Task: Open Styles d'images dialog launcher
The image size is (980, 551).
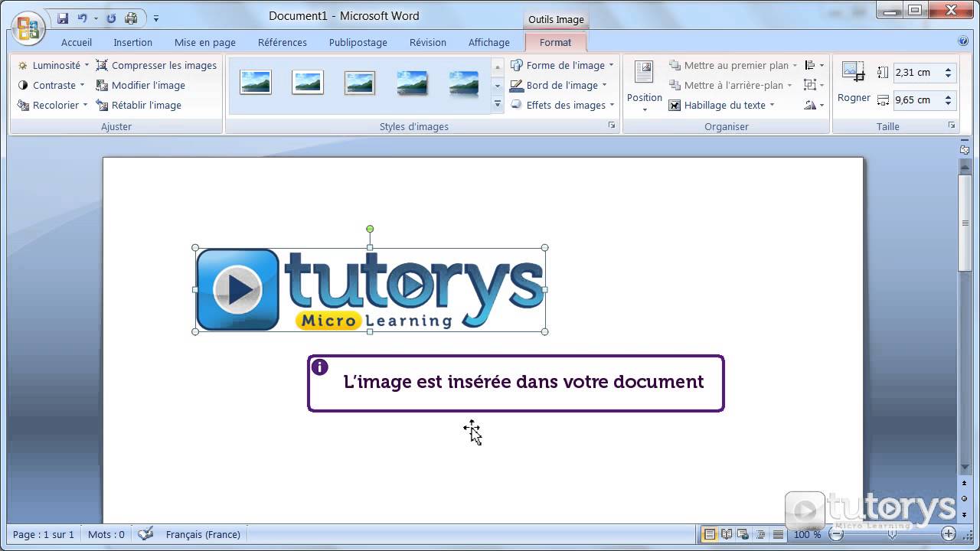Action: [x=612, y=126]
